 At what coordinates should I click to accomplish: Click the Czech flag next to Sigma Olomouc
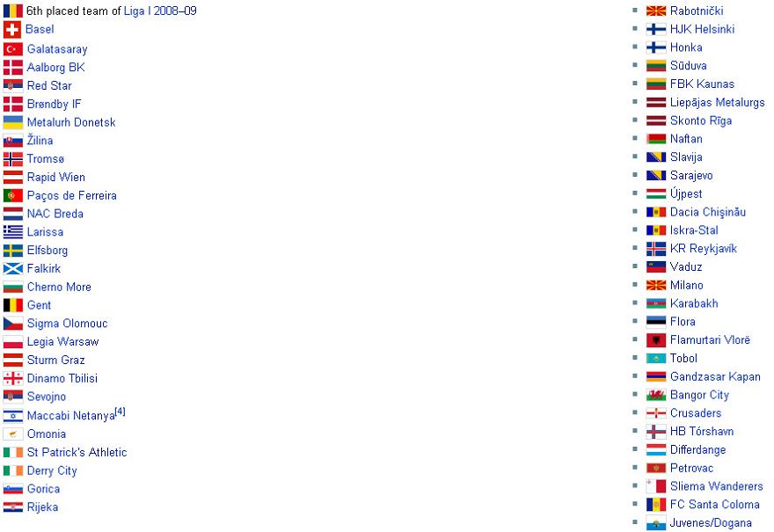[13, 324]
